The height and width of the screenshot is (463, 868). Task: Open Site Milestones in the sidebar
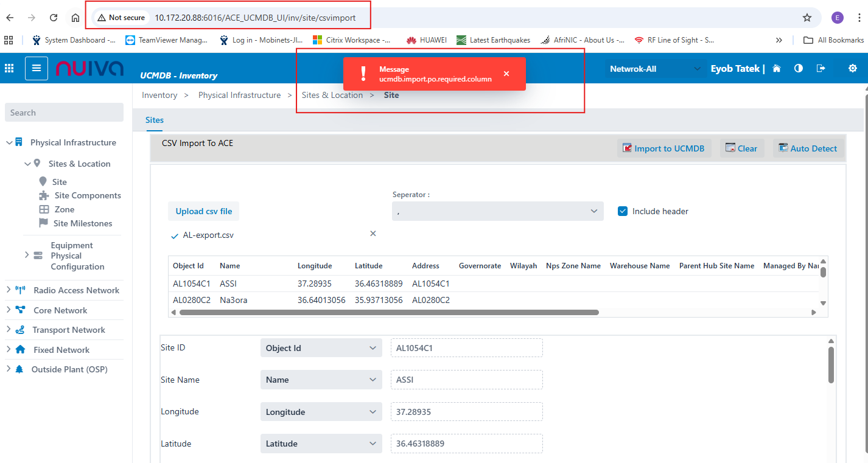pyautogui.click(x=83, y=223)
